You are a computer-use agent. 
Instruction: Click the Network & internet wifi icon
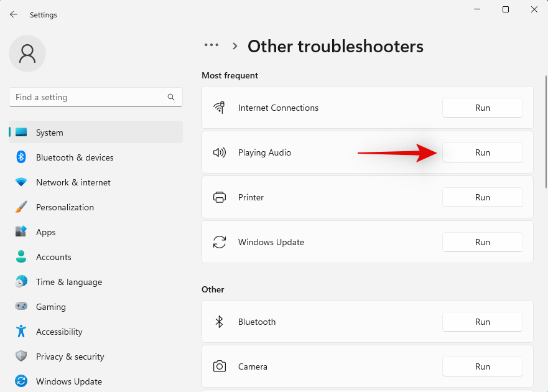click(21, 182)
